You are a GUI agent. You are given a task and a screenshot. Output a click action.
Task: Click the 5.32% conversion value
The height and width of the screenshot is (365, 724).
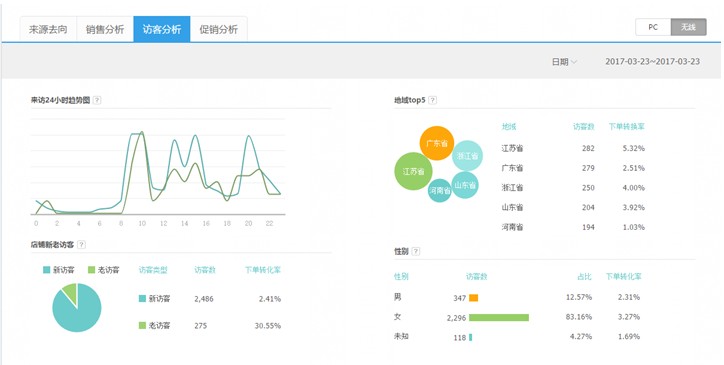point(634,148)
